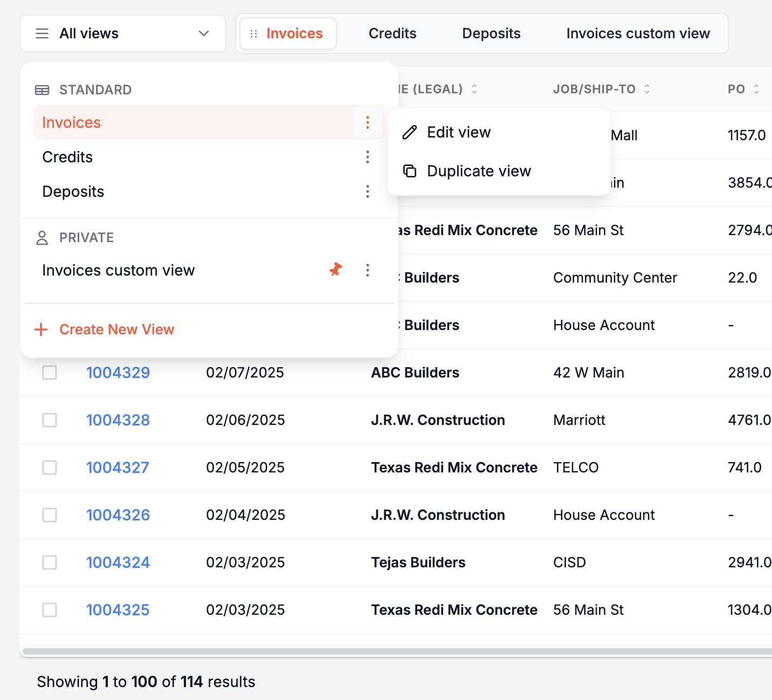Open kebab menu for Deposits view
772x700 pixels.
368,191
